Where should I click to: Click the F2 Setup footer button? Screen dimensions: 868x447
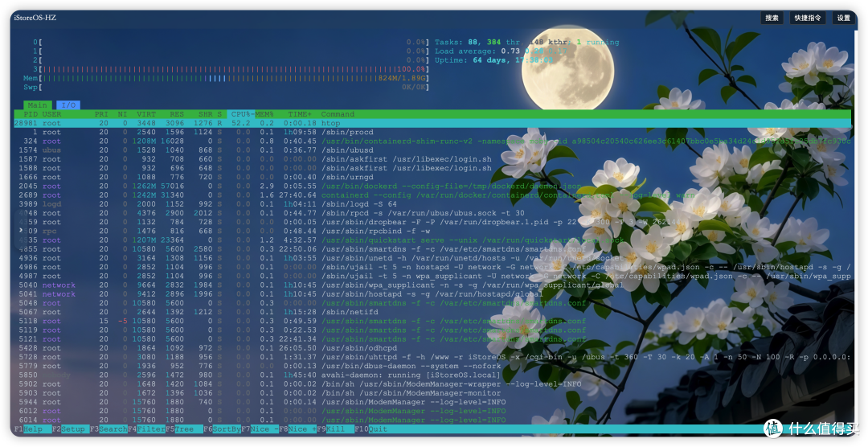tap(70, 429)
